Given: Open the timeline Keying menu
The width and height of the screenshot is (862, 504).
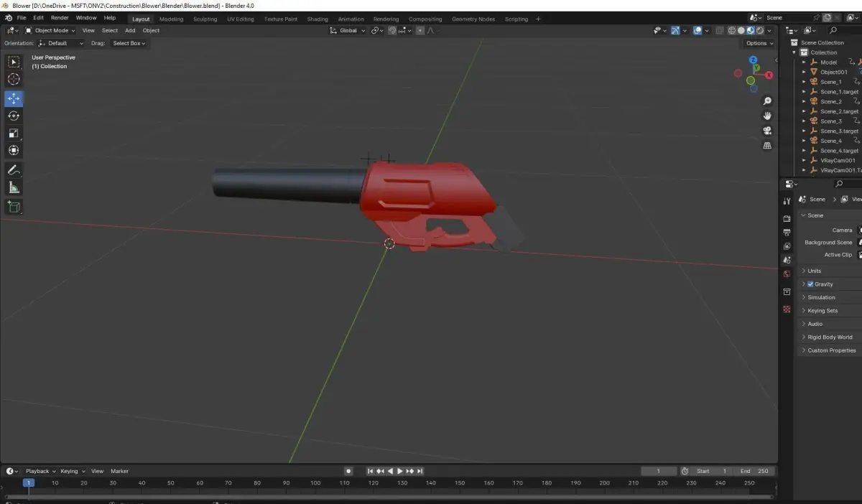Looking at the screenshot, I should point(73,471).
